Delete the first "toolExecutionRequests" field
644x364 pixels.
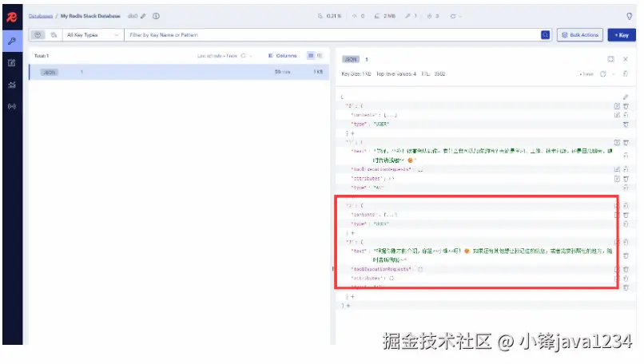pos(626,169)
